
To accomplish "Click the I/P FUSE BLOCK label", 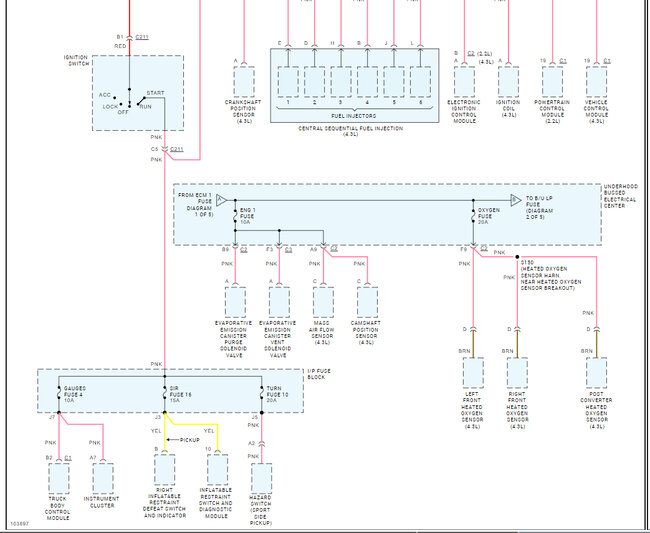I will [x=319, y=374].
